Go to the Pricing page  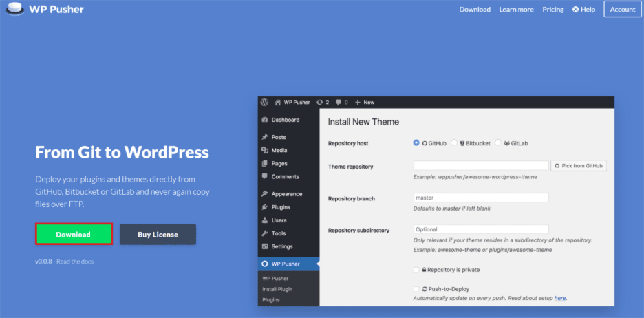coord(552,10)
